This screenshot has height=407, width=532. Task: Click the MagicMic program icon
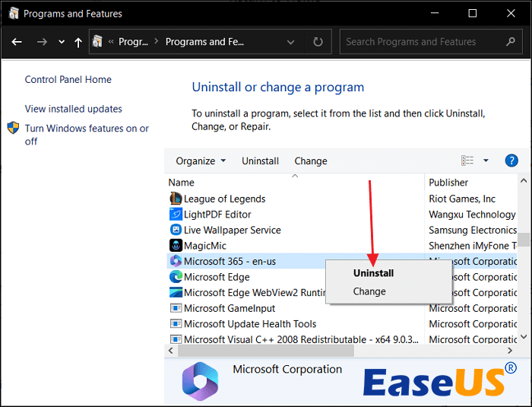click(x=176, y=246)
